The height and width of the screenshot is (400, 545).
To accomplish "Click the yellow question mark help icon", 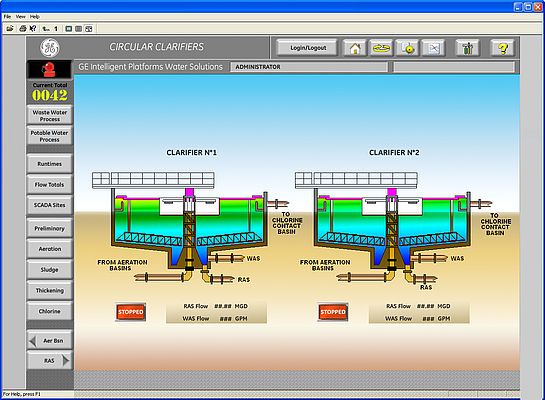I will click(x=503, y=48).
